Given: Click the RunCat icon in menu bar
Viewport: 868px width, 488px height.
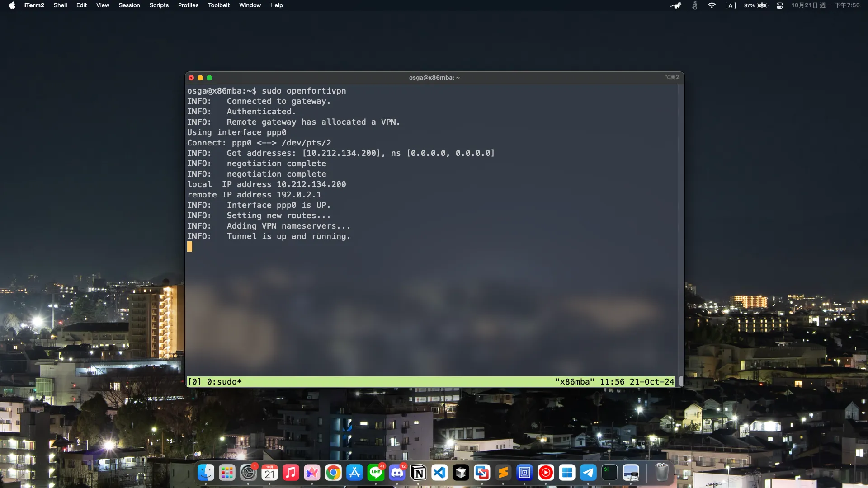Looking at the screenshot, I should point(676,5).
